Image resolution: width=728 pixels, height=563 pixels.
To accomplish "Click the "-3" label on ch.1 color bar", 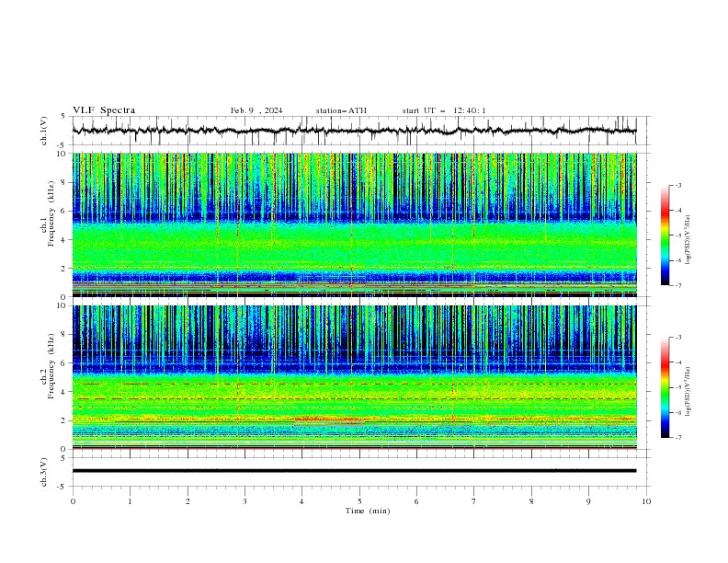I will coord(677,185).
